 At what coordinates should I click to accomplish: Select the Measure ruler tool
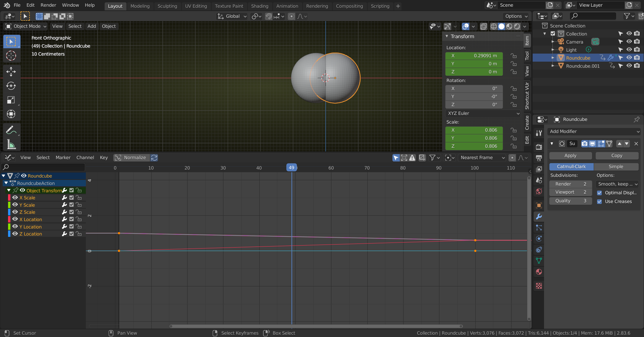pos(11,144)
